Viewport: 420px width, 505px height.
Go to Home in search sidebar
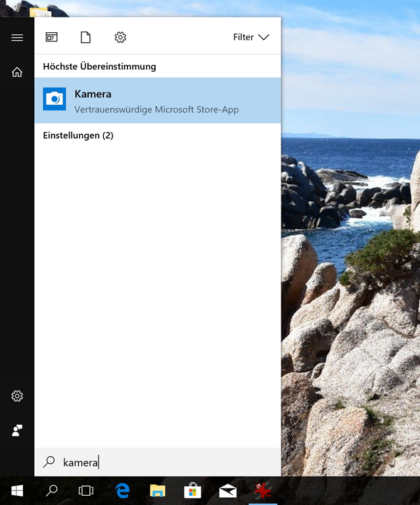pyautogui.click(x=17, y=72)
